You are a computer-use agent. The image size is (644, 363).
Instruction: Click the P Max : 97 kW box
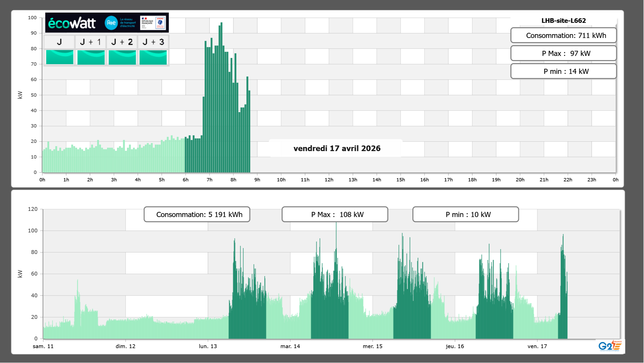pos(563,53)
